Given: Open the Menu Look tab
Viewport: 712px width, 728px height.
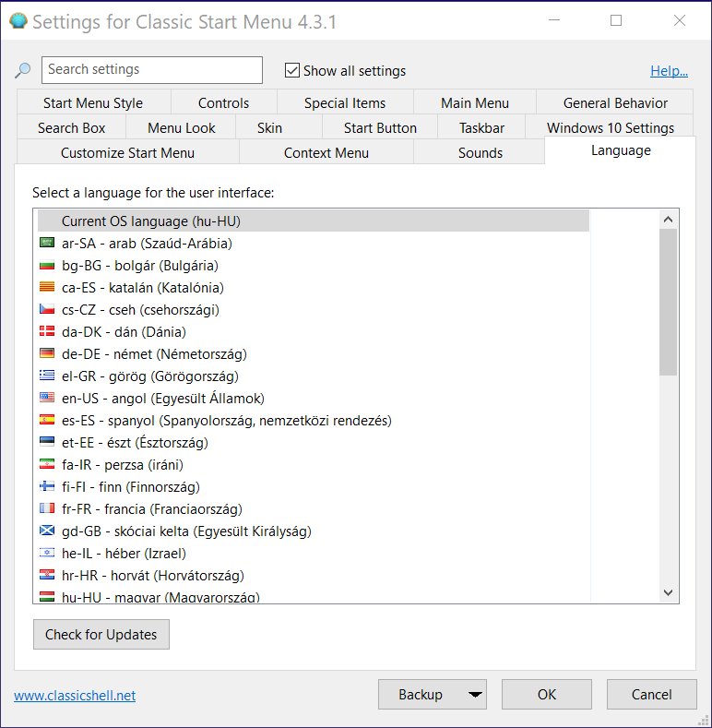Looking at the screenshot, I should [182, 127].
